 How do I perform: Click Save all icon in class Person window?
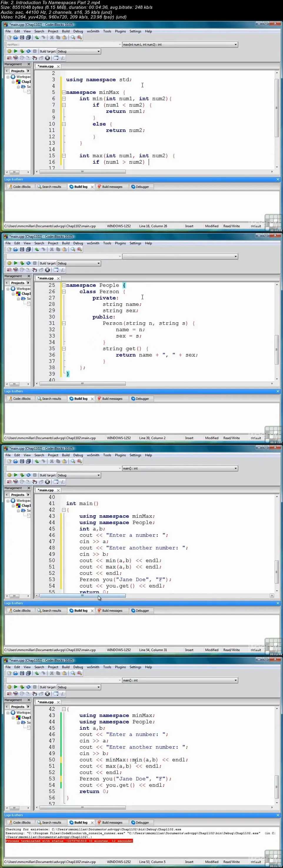click(x=28, y=249)
